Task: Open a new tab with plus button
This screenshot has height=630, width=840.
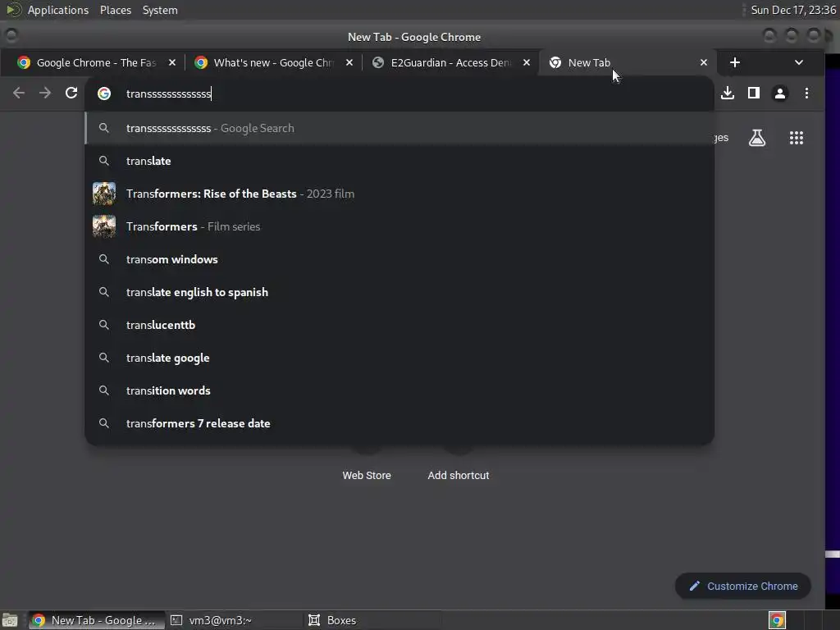Action: [x=735, y=62]
